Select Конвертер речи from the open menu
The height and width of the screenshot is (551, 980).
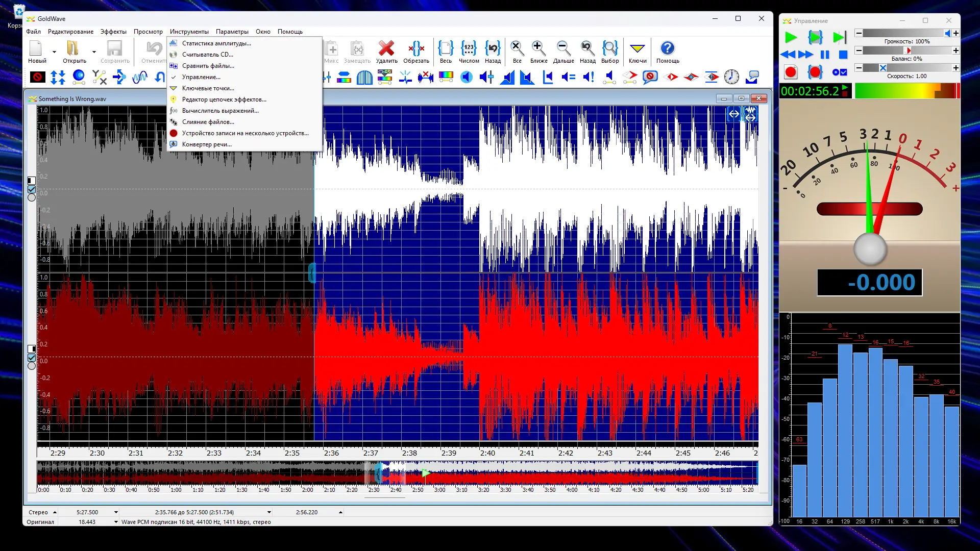(206, 144)
